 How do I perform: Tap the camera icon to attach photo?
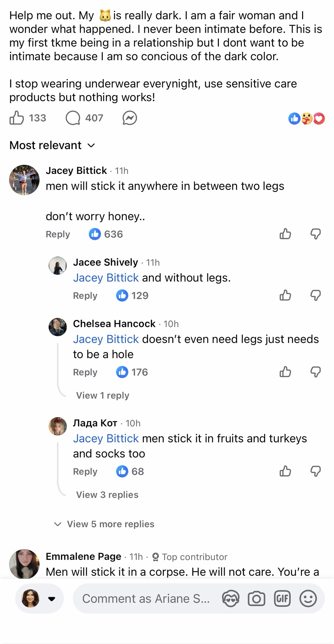point(256,599)
